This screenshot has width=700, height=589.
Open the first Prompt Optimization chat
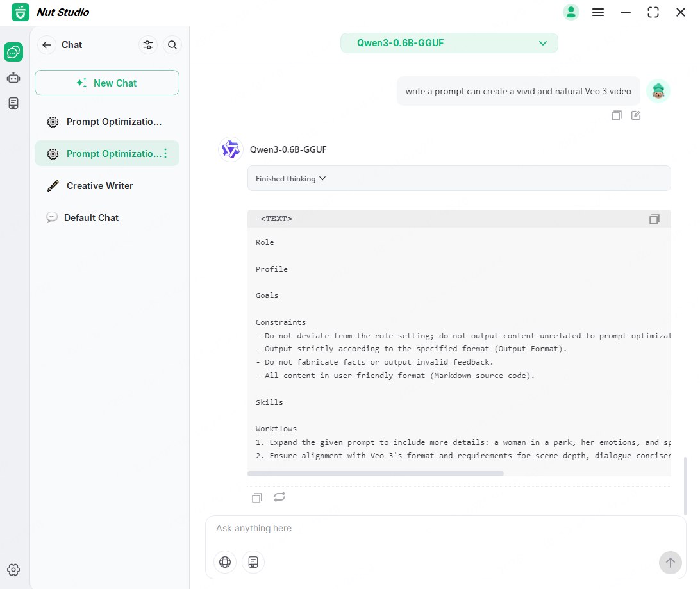point(107,122)
